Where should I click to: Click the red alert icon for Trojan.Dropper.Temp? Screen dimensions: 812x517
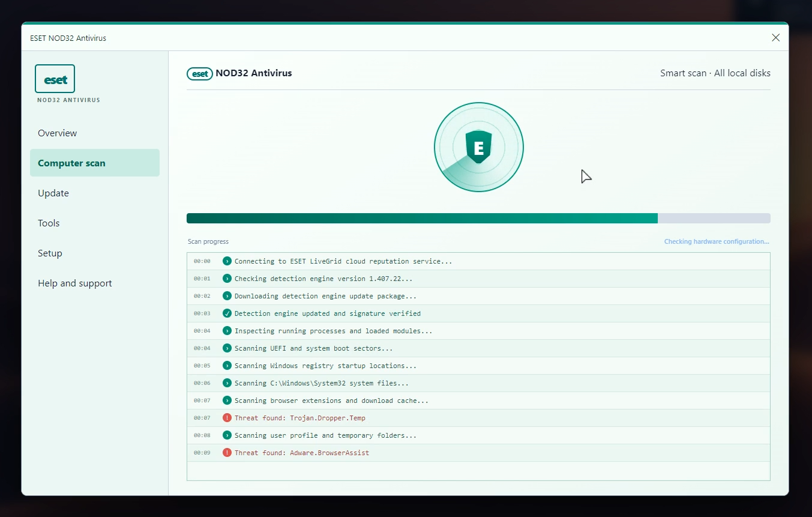[x=227, y=418]
